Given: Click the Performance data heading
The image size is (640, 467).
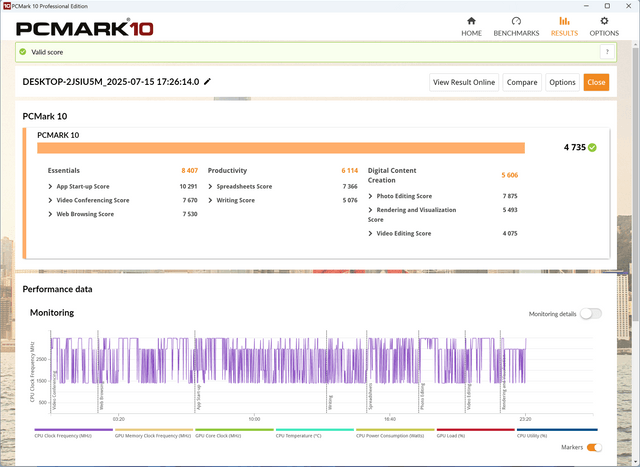Looking at the screenshot, I should pyautogui.click(x=57, y=289).
